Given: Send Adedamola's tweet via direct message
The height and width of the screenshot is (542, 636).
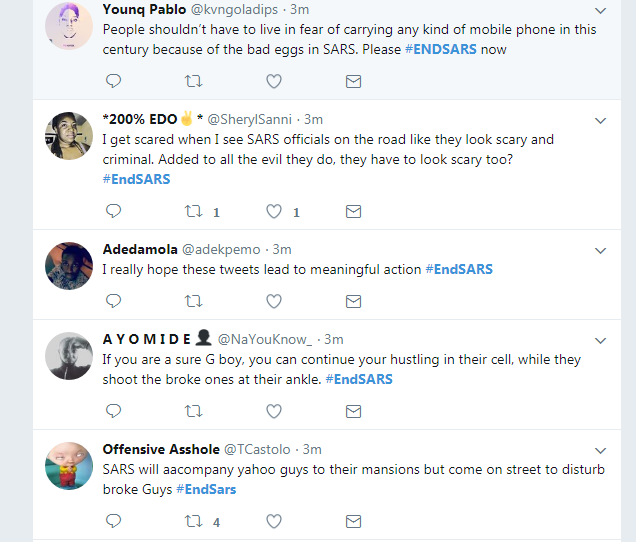Looking at the screenshot, I should [353, 300].
